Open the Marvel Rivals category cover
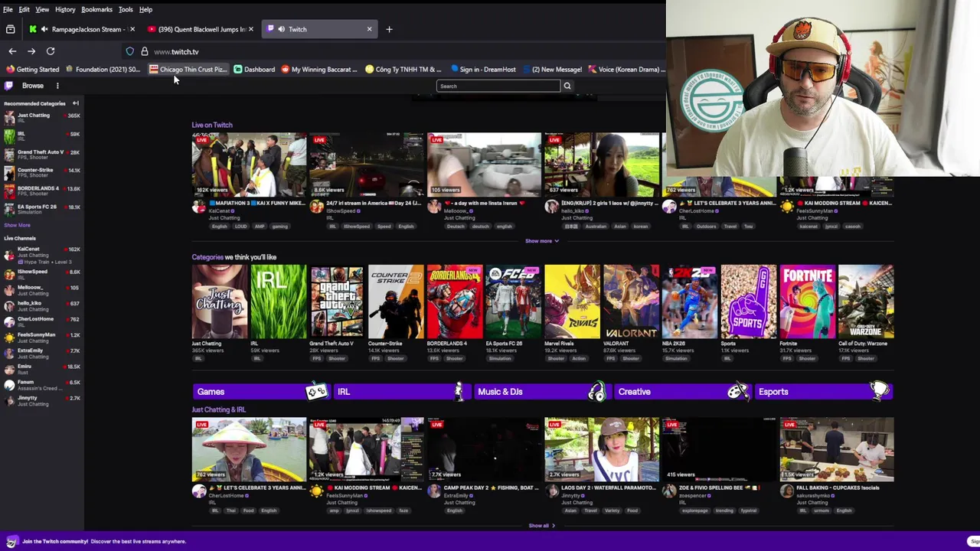 [x=572, y=302]
